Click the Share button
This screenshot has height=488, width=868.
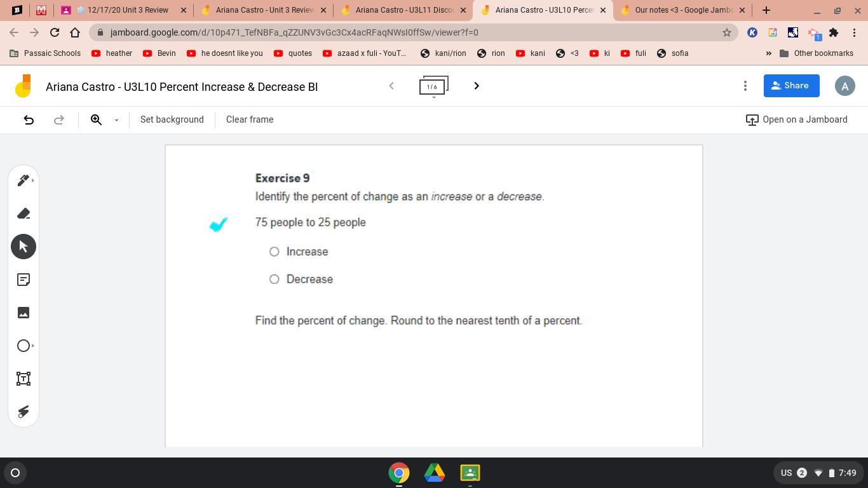click(x=791, y=86)
